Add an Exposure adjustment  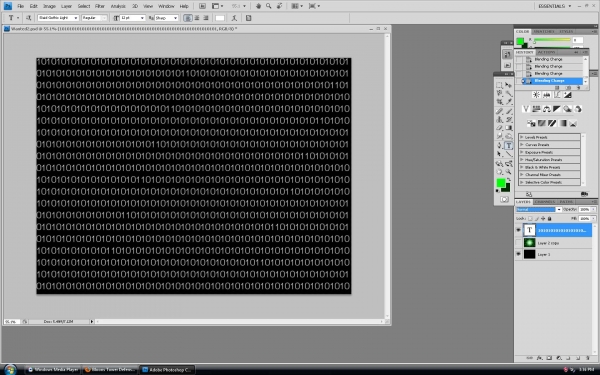coord(567,95)
